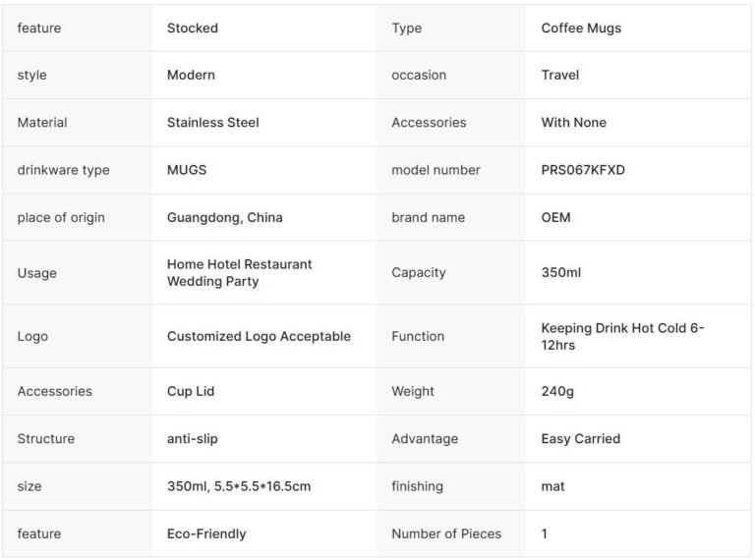
Task: Select the 'Coffee Mugs' type value
Action: coord(581,28)
